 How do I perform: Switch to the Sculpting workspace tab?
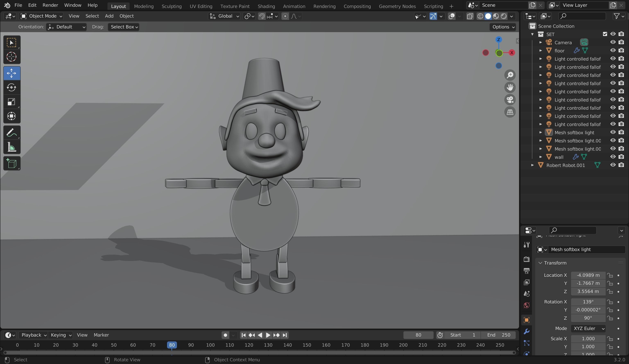[x=171, y=6]
